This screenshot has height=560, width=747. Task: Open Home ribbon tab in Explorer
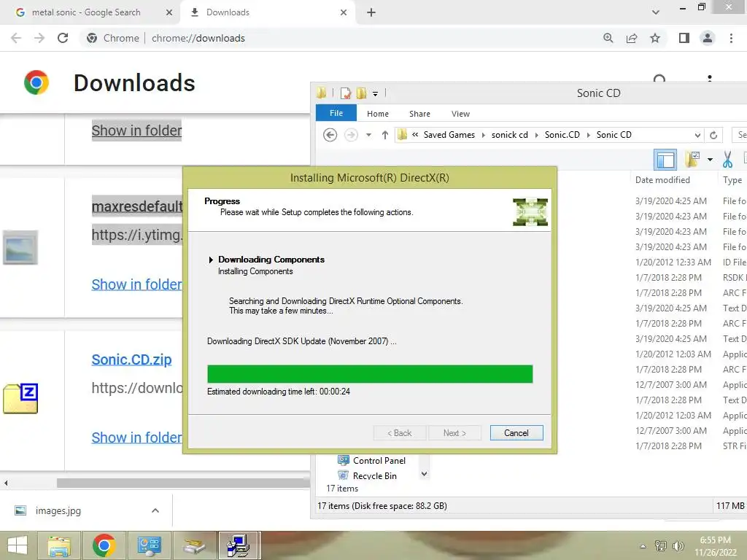click(x=378, y=114)
